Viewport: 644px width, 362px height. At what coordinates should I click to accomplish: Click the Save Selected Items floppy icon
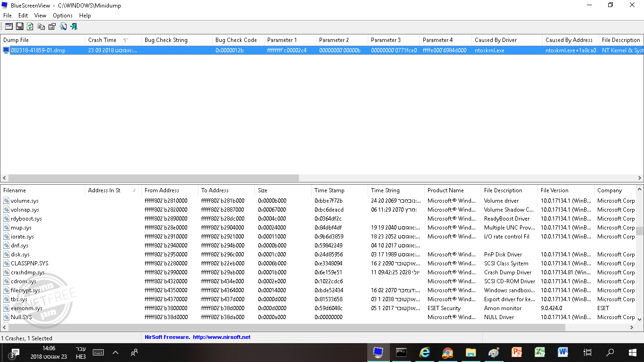20,26
